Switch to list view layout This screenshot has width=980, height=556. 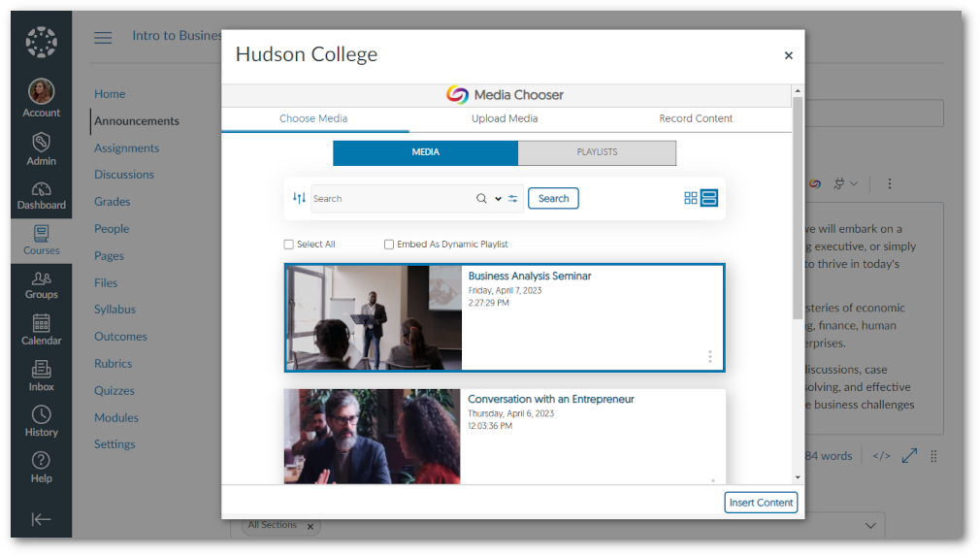709,198
